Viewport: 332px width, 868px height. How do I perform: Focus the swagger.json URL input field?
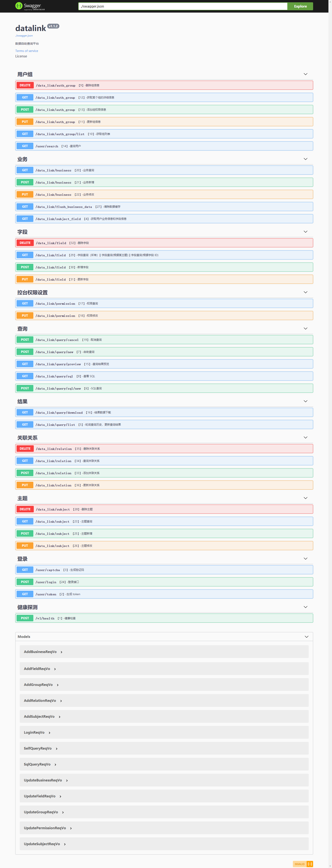(183, 6)
